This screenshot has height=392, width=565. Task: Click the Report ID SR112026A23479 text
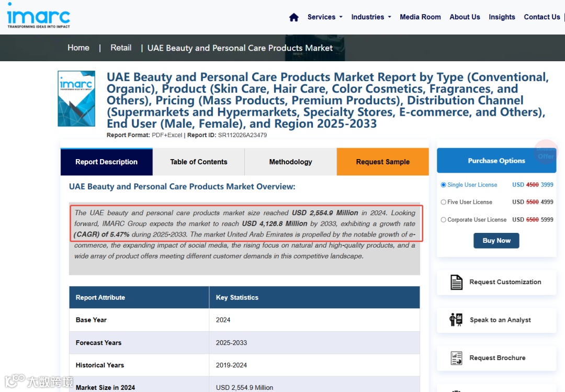click(x=227, y=135)
